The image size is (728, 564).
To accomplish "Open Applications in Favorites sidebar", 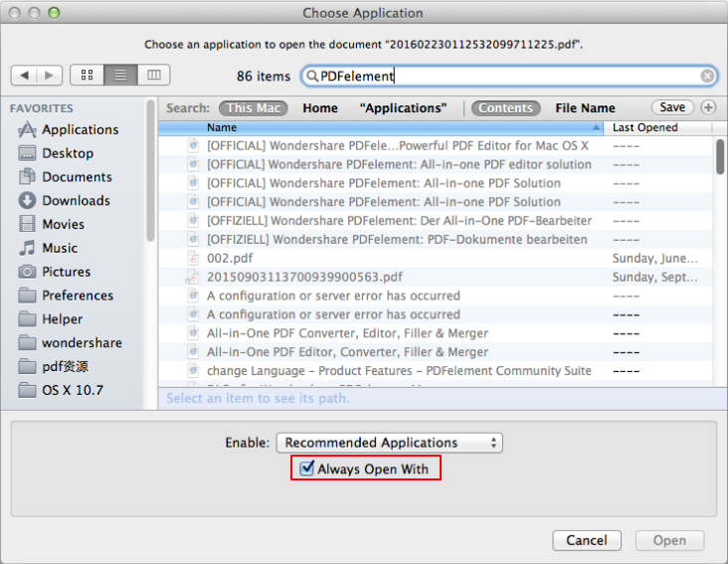I will click(69, 129).
